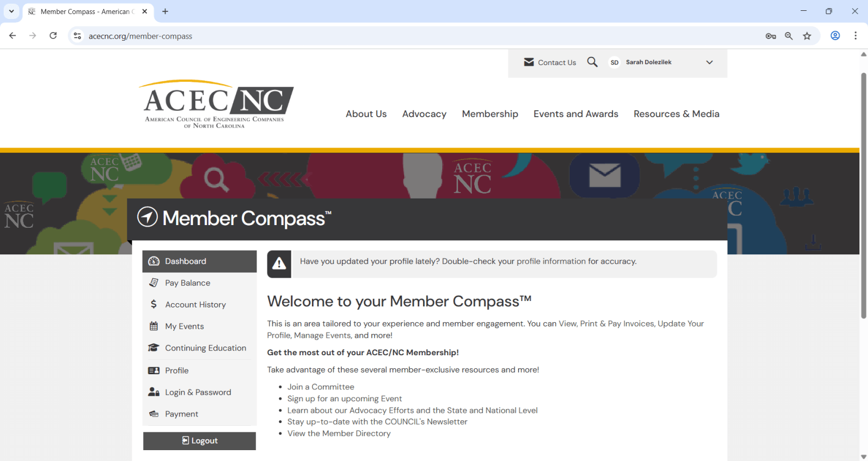The image size is (868, 461).
Task: Reload the page with the refresh icon
Action: pyautogui.click(x=53, y=36)
